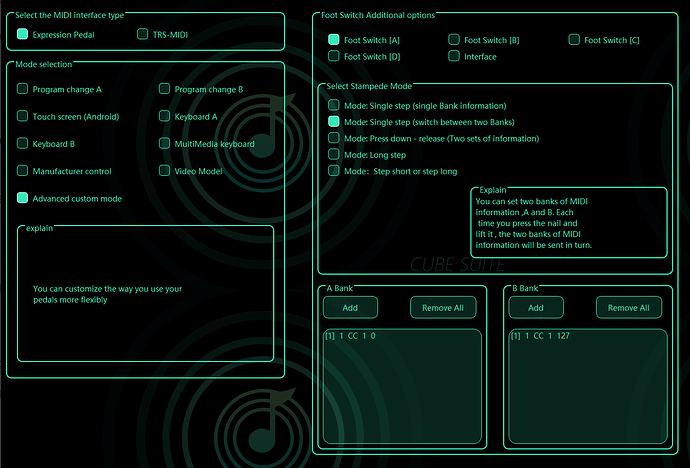
Task: Choose Program change A mode
Action: coord(22,89)
